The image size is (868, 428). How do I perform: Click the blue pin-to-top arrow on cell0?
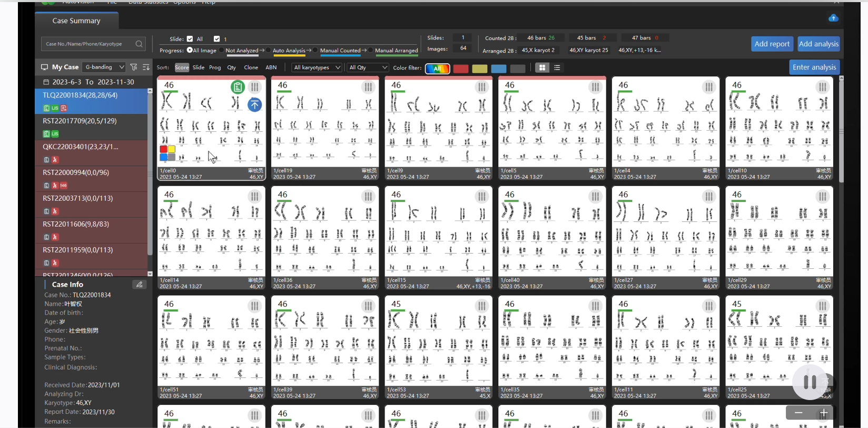click(x=254, y=105)
